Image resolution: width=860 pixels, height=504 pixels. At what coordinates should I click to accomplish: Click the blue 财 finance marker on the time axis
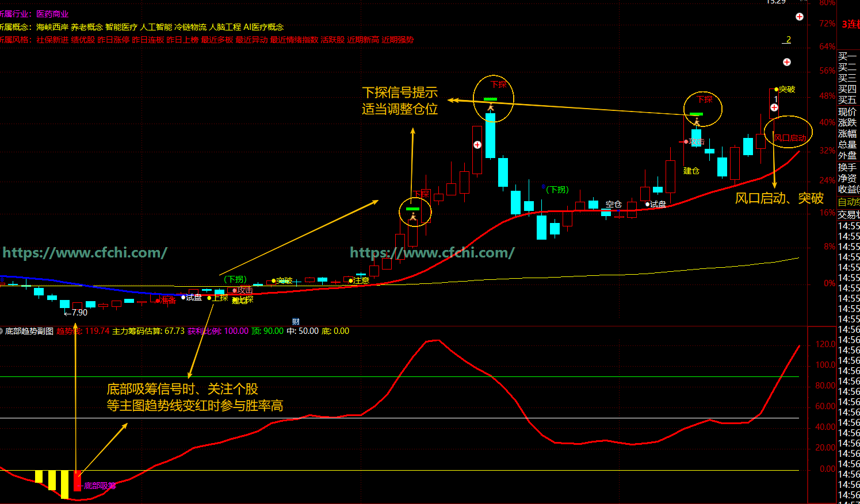(x=296, y=322)
